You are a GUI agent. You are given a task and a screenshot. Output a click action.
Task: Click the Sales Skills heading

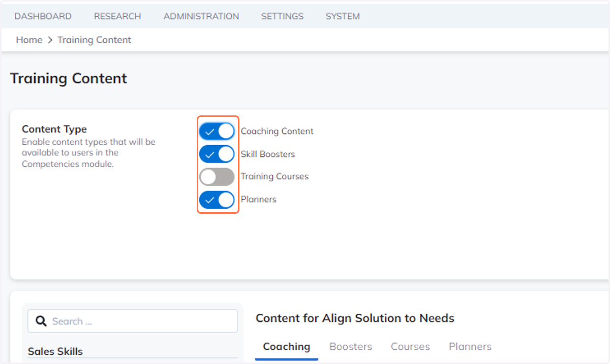coord(55,351)
